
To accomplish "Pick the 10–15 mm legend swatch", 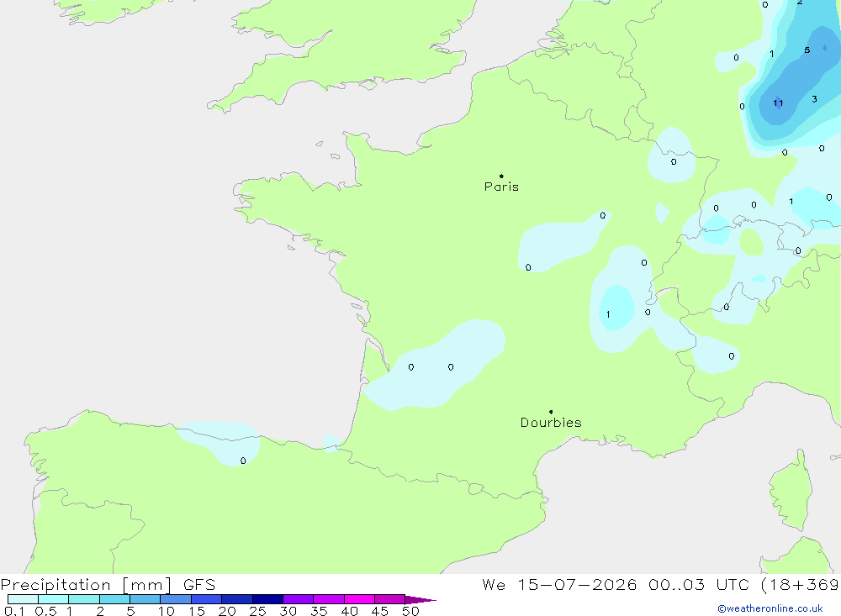I will (176, 599).
